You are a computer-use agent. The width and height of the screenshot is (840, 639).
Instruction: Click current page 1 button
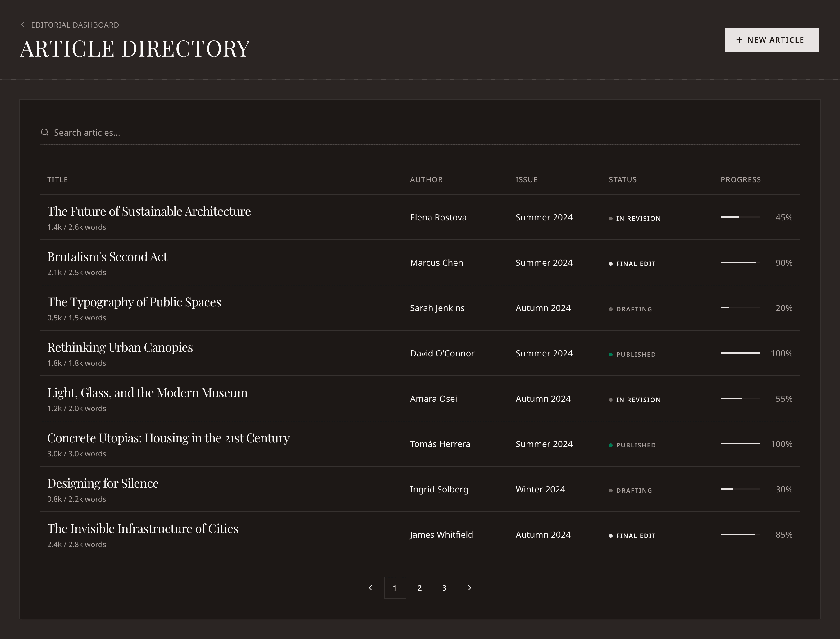395,588
